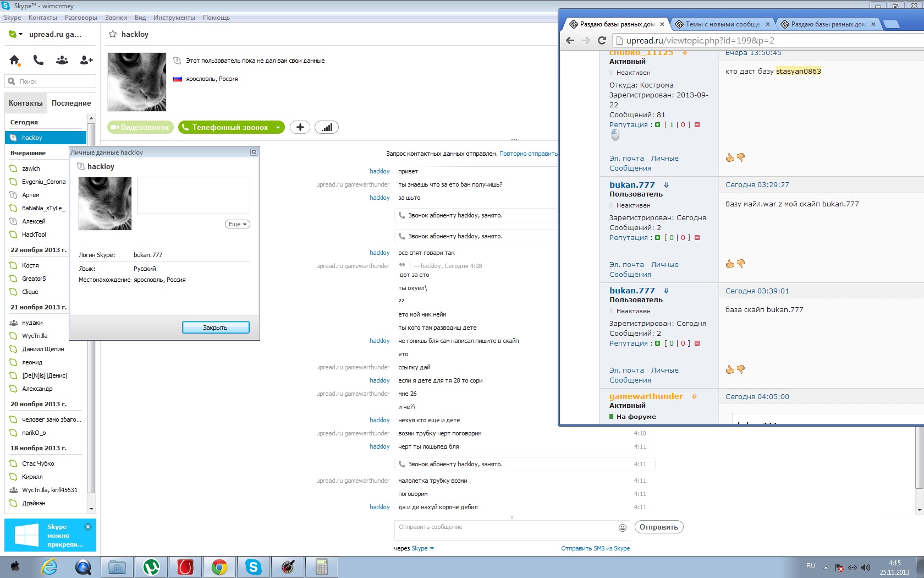The image size is (924, 578).
Task: Star hackloy as a favorite contact
Action: tap(113, 34)
